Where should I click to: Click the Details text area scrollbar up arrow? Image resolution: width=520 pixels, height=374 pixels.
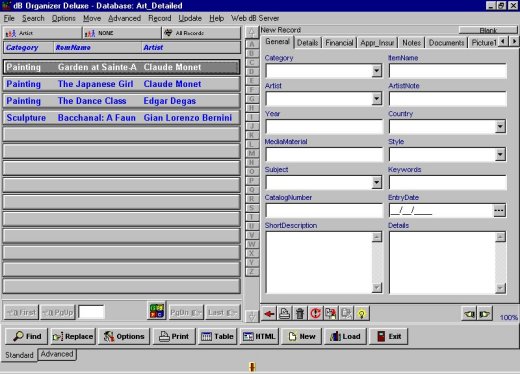pos(500,237)
